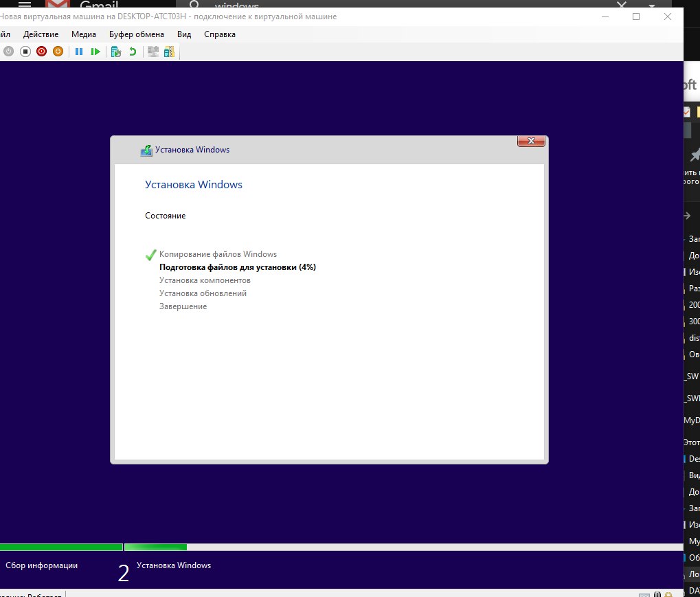Close the virtual machine connection window
This screenshot has width=700, height=597.
click(668, 16)
